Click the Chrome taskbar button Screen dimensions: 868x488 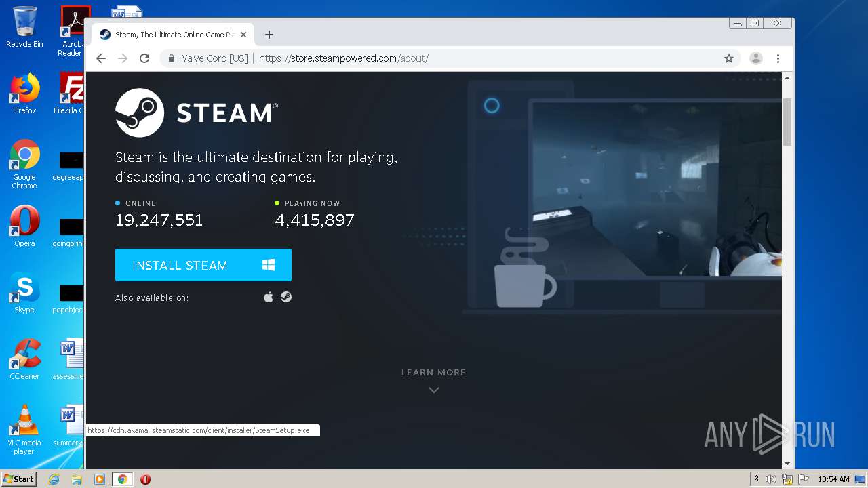pyautogui.click(x=122, y=479)
